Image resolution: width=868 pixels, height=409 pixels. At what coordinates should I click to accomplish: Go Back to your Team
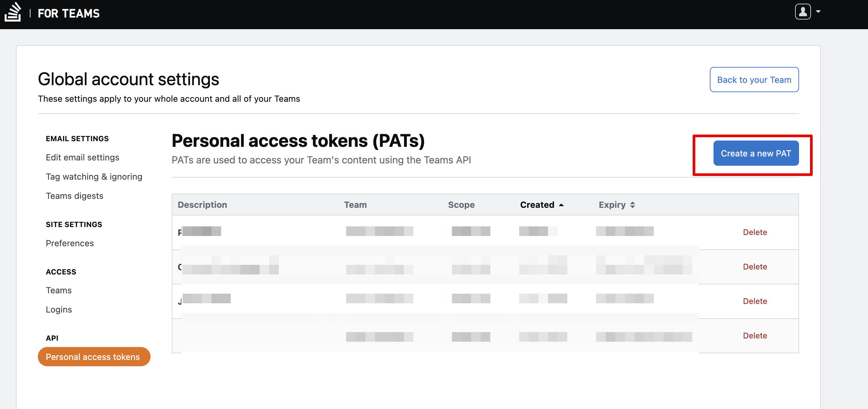[x=754, y=80]
